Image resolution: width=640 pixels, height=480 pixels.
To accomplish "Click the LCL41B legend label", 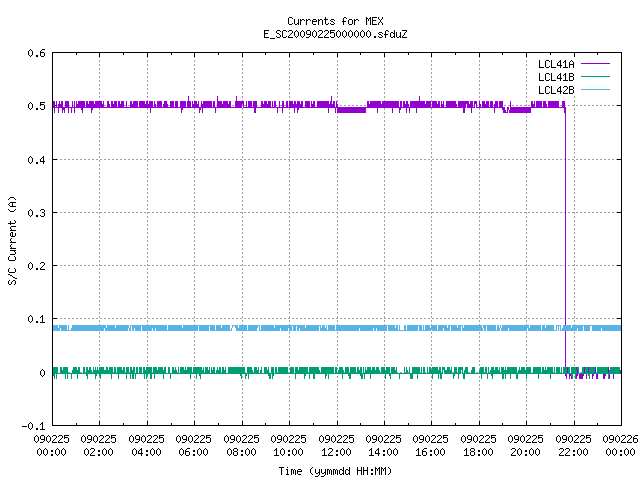I will 556,77.
